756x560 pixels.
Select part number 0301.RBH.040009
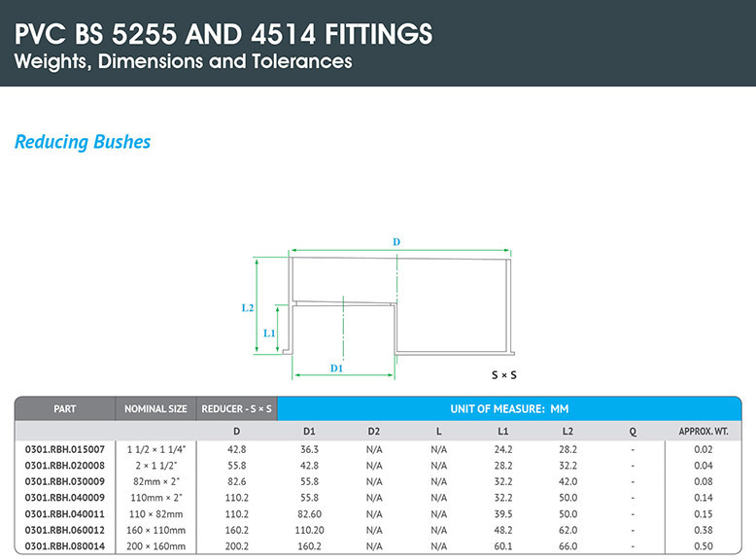pyautogui.click(x=64, y=498)
